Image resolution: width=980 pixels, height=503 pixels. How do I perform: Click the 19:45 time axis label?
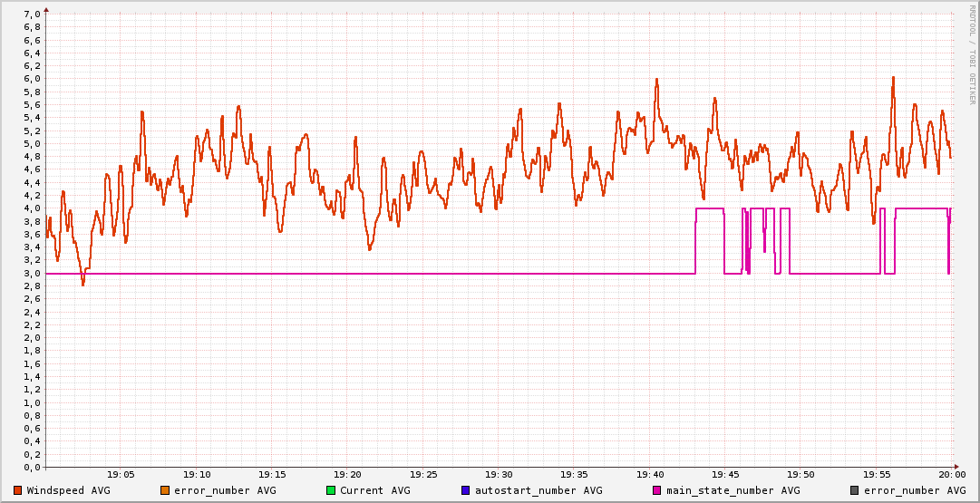(725, 474)
